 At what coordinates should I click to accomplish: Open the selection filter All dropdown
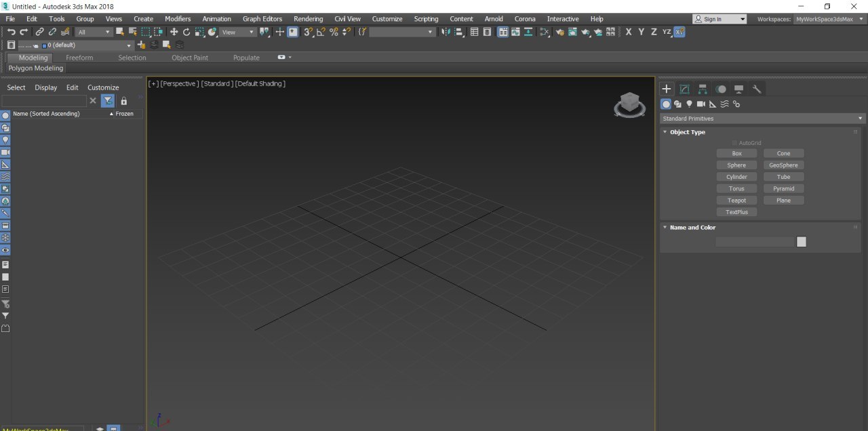click(94, 32)
